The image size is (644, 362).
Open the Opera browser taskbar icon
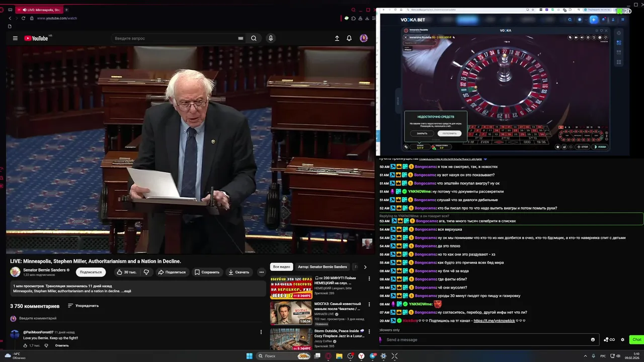[x=329, y=356]
